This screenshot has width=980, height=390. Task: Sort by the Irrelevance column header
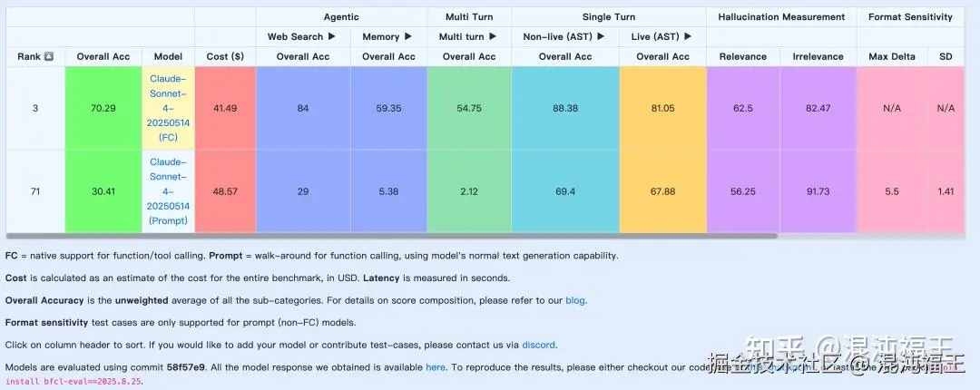pos(818,56)
